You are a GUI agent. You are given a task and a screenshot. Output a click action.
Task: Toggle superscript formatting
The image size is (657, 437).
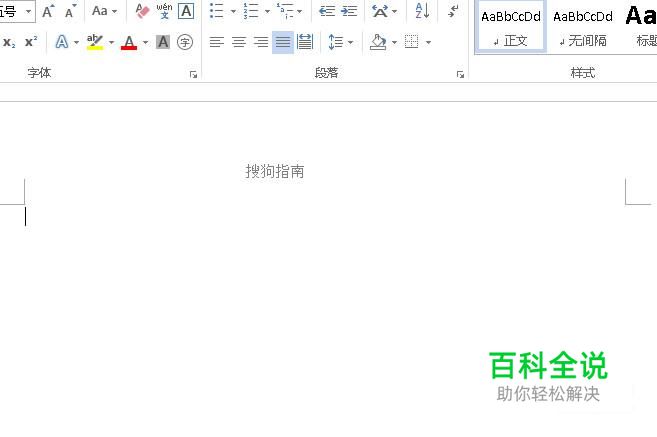click(x=31, y=42)
